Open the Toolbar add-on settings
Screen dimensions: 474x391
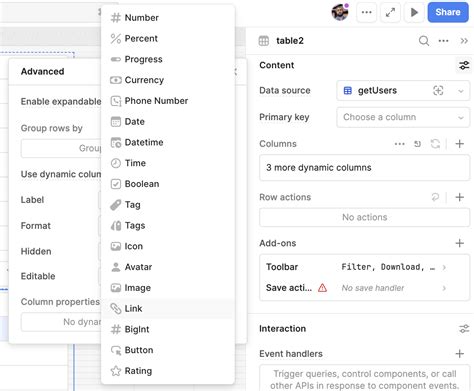tap(364, 267)
